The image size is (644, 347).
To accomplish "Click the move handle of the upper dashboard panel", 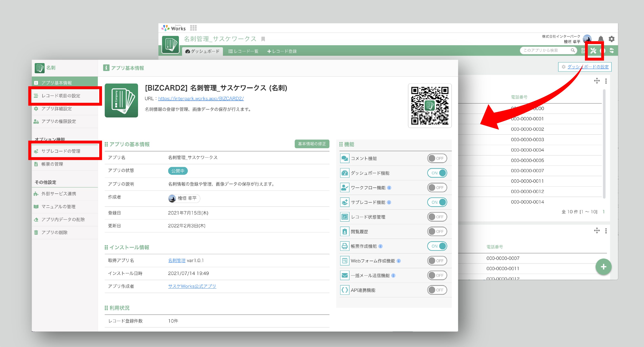I will pos(597,81).
